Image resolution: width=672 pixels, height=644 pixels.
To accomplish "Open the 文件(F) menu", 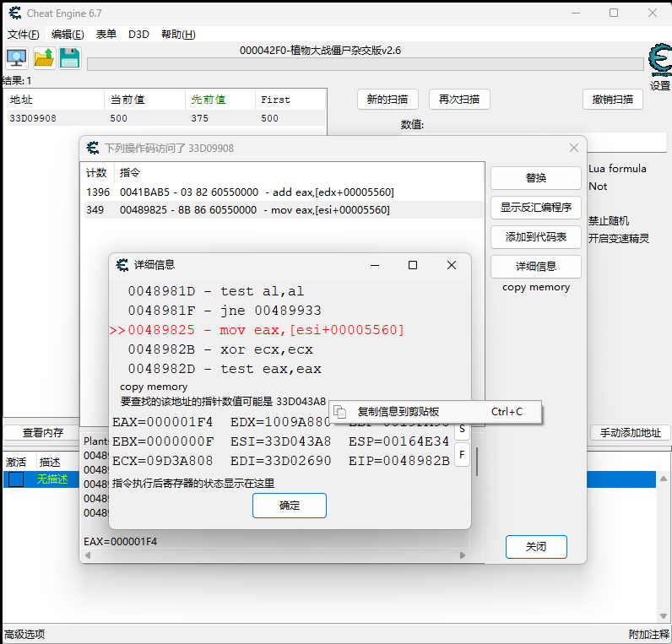I will pos(24,35).
